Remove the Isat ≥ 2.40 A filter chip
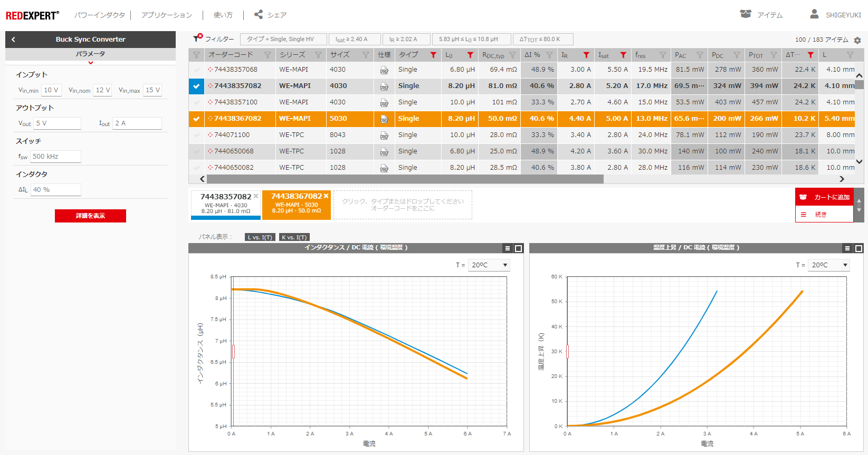This screenshot has width=868, height=455. (x=355, y=39)
